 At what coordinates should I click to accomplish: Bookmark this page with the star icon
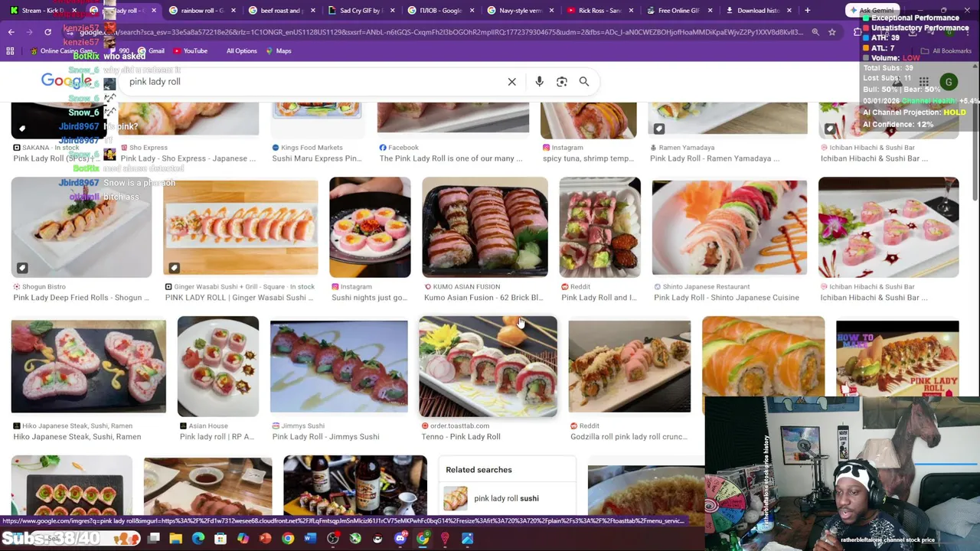[832, 32]
